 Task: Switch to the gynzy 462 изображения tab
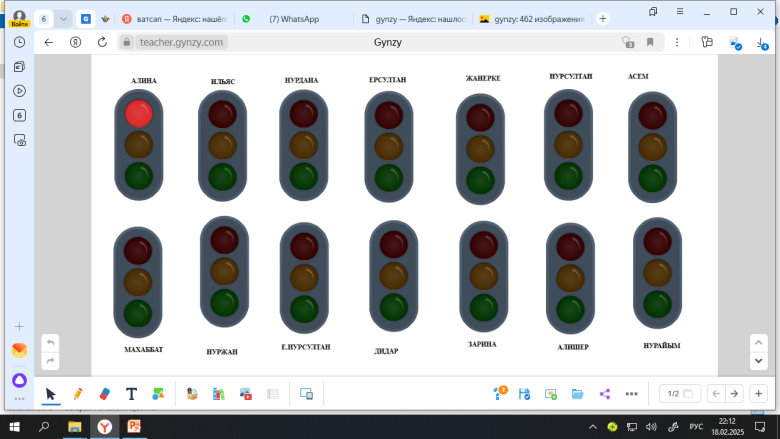[x=532, y=19]
